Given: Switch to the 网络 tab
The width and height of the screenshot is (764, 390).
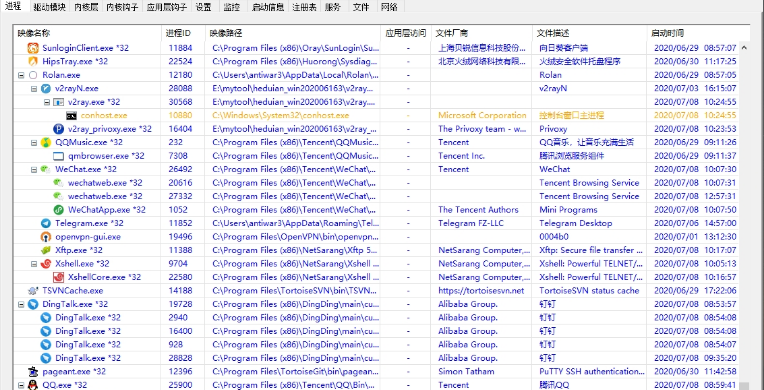Looking at the screenshot, I should point(389,7).
